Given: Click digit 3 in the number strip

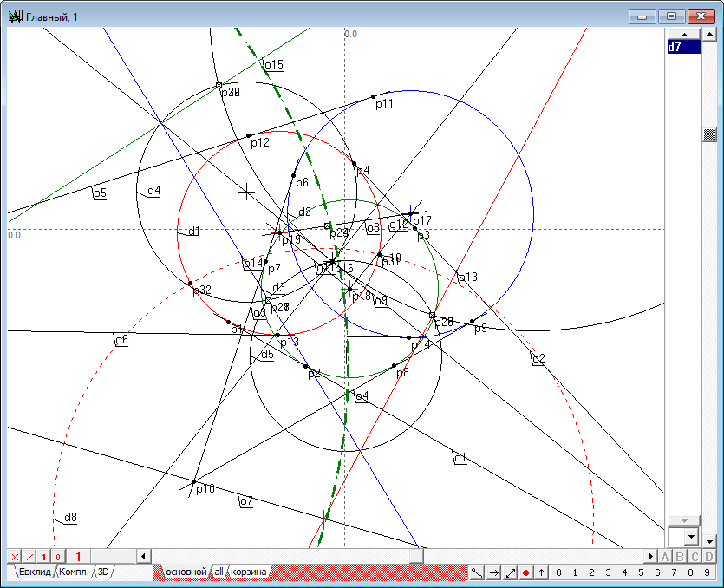Looking at the screenshot, I should tap(608, 572).
